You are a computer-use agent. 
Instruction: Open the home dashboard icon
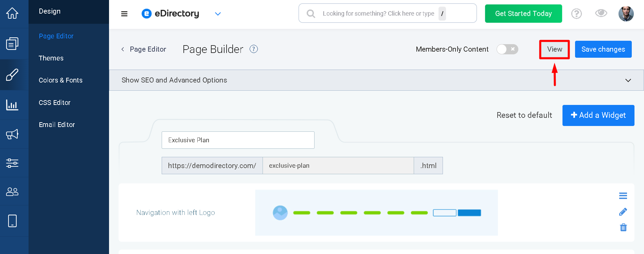(x=12, y=13)
